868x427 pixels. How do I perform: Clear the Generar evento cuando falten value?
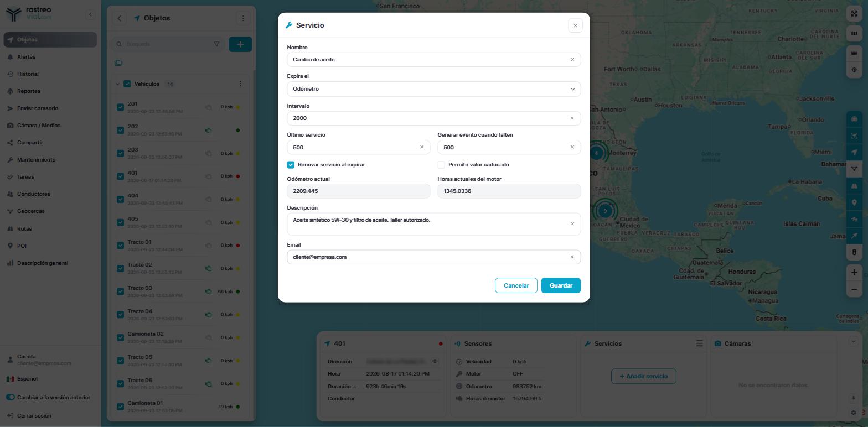[572, 147]
